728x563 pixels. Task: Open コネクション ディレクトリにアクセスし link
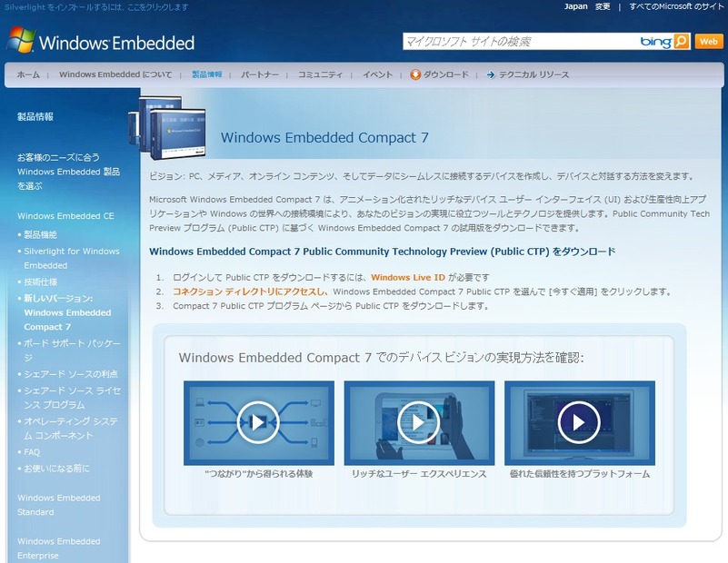(x=251, y=291)
